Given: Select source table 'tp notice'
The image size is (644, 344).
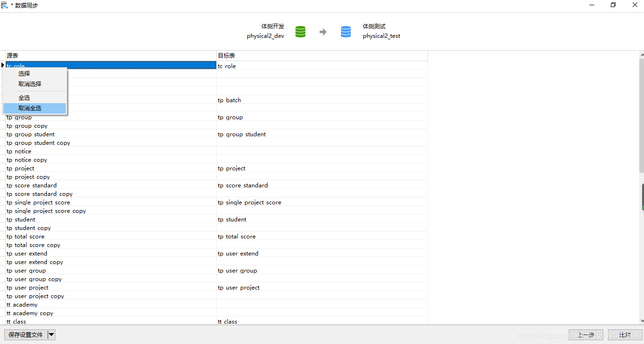Looking at the screenshot, I should [x=111, y=151].
